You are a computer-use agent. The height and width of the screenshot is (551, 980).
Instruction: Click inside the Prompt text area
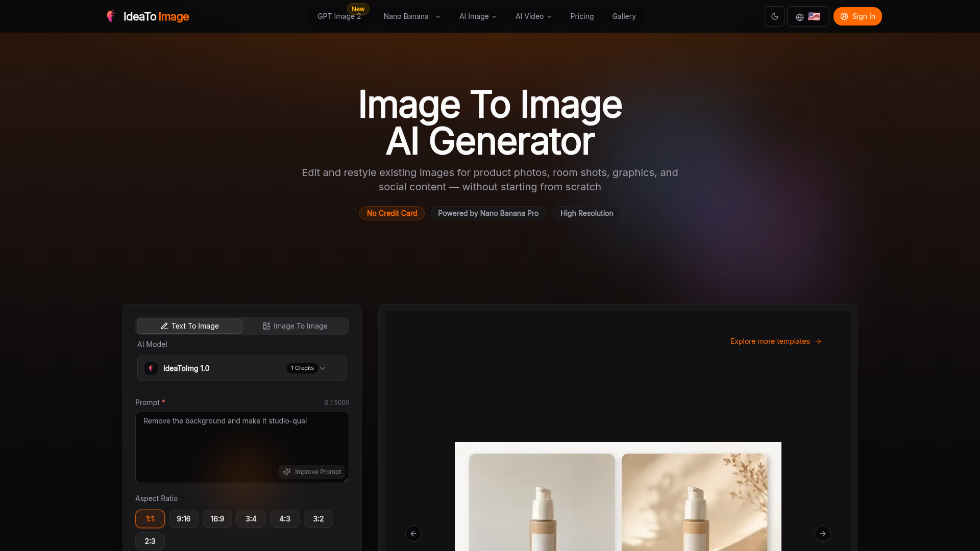tap(242, 447)
